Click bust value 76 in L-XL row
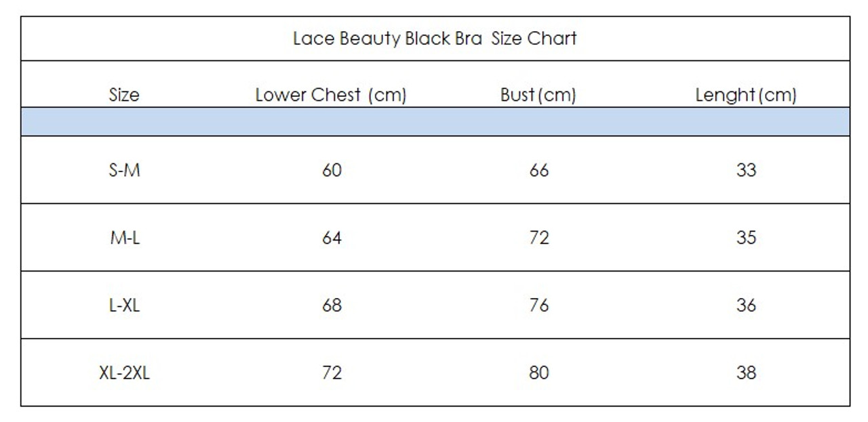The height and width of the screenshot is (422, 868). [x=539, y=305]
